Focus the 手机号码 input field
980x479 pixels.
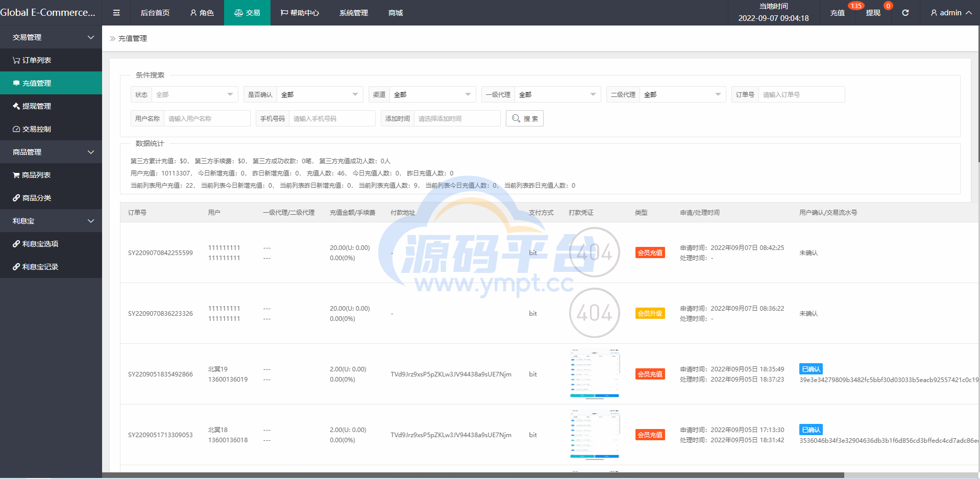(x=332, y=118)
